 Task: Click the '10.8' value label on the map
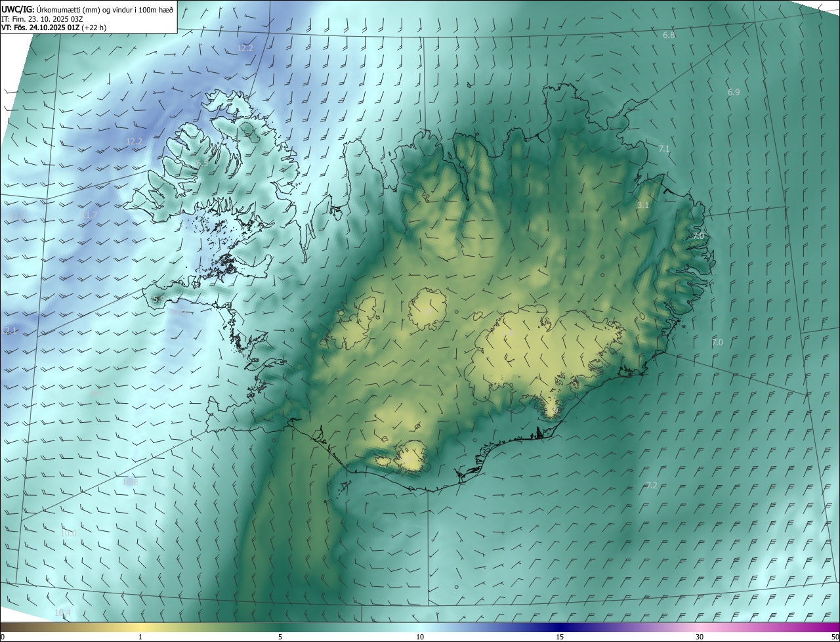pyautogui.click(x=130, y=482)
